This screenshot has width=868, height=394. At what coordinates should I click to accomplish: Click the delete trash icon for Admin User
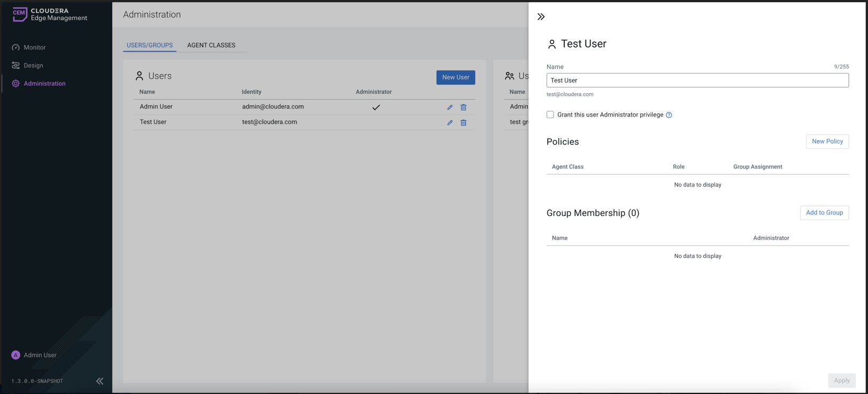pyautogui.click(x=463, y=107)
